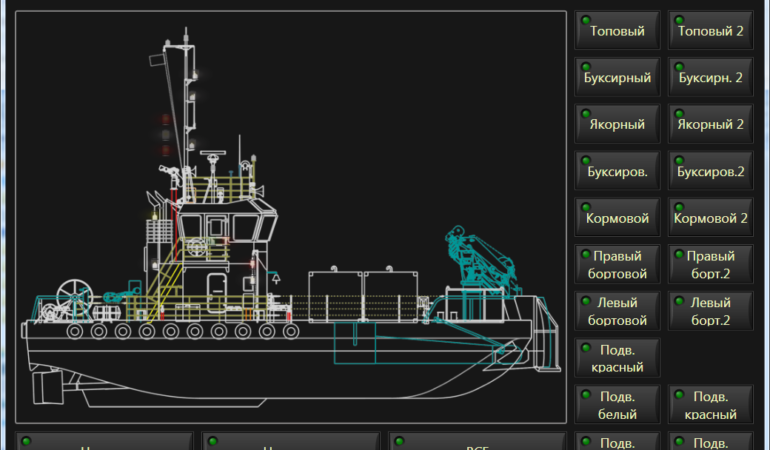Viewport: 770px width, 450px height.
Task: Select the Кормовой 2 button
Action: coord(710,218)
